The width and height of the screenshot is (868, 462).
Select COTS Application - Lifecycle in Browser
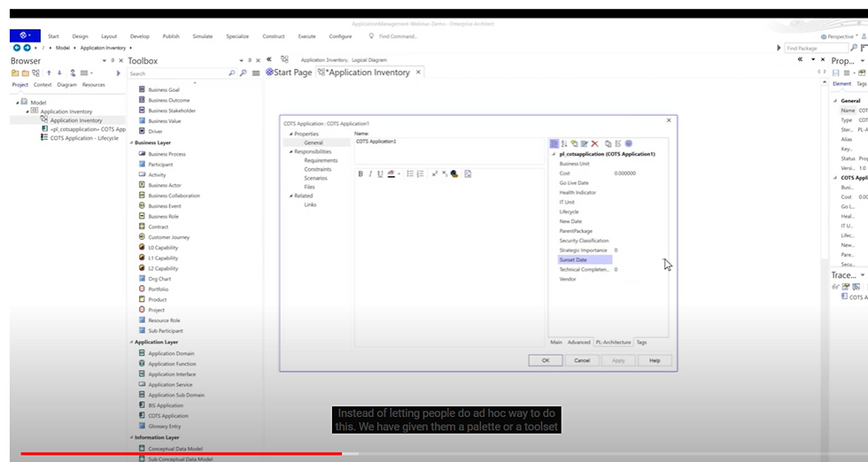[83, 138]
